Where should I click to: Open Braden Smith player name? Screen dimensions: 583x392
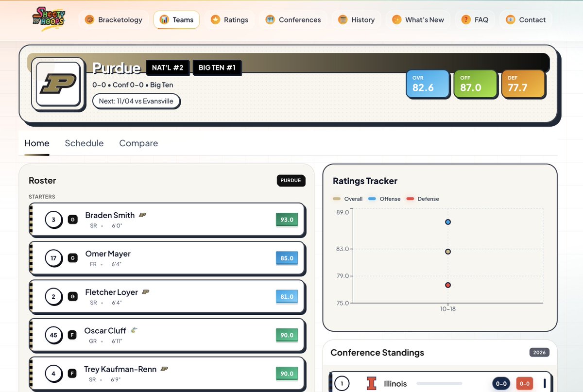[110, 215]
